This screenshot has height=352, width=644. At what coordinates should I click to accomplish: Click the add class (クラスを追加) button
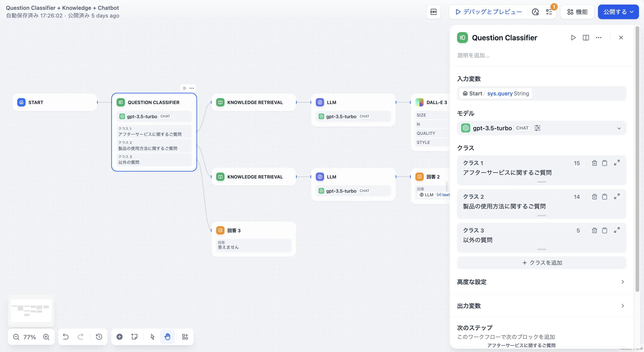coord(542,263)
